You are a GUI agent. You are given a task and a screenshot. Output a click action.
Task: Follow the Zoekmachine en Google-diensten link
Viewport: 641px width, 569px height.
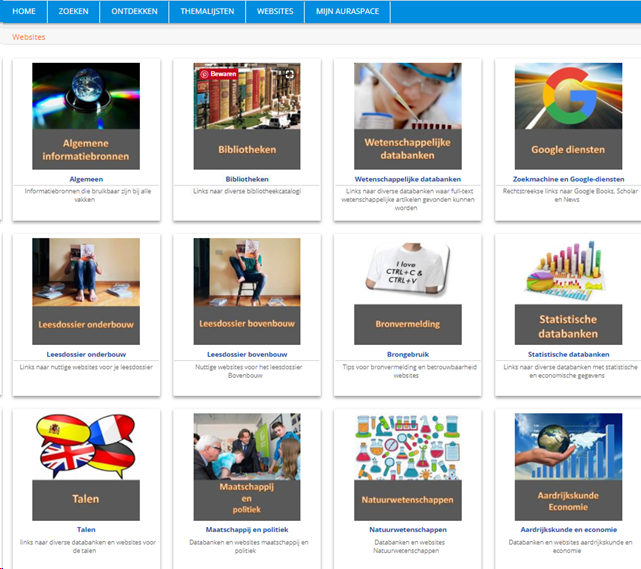[568, 179]
